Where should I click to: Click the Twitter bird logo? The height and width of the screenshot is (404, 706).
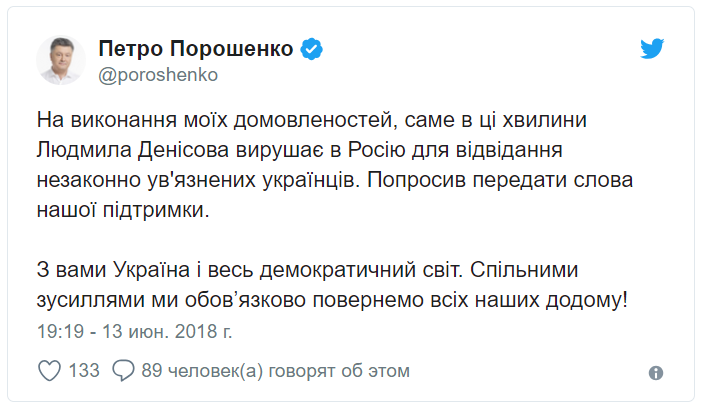[652, 48]
